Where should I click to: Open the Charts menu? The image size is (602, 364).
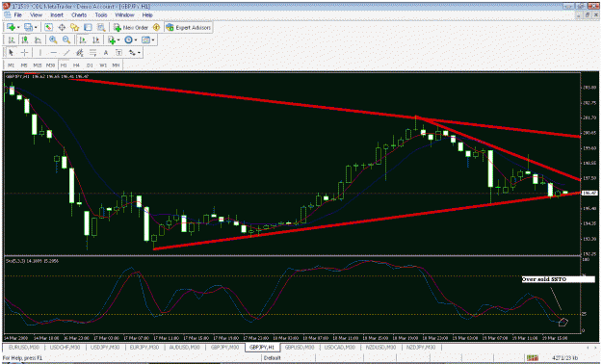coord(79,15)
